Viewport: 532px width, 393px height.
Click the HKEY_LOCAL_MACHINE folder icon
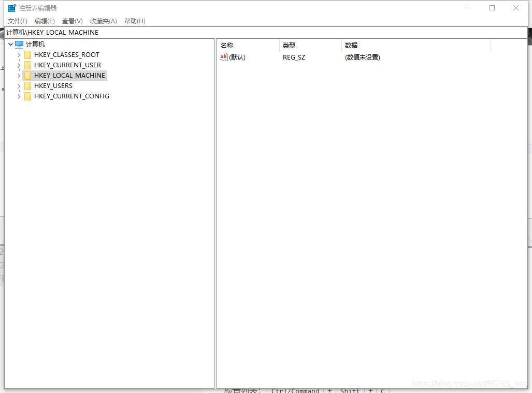pyautogui.click(x=28, y=75)
